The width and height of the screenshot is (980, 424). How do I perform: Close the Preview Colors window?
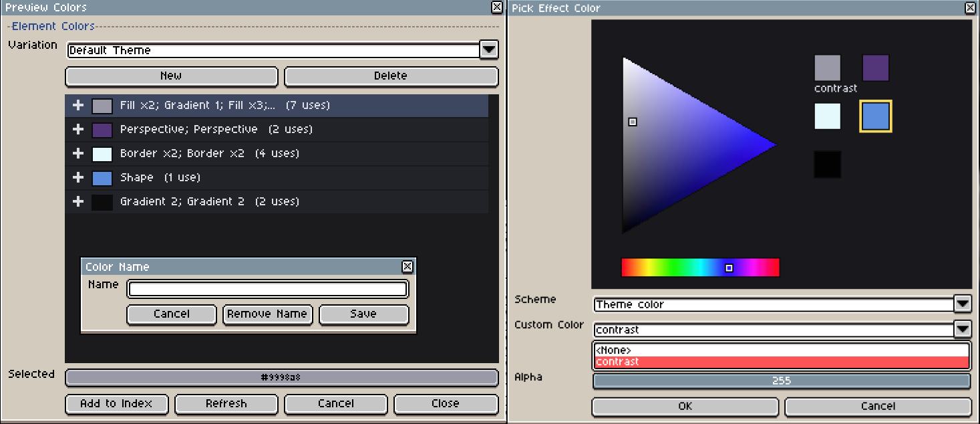[x=496, y=7]
